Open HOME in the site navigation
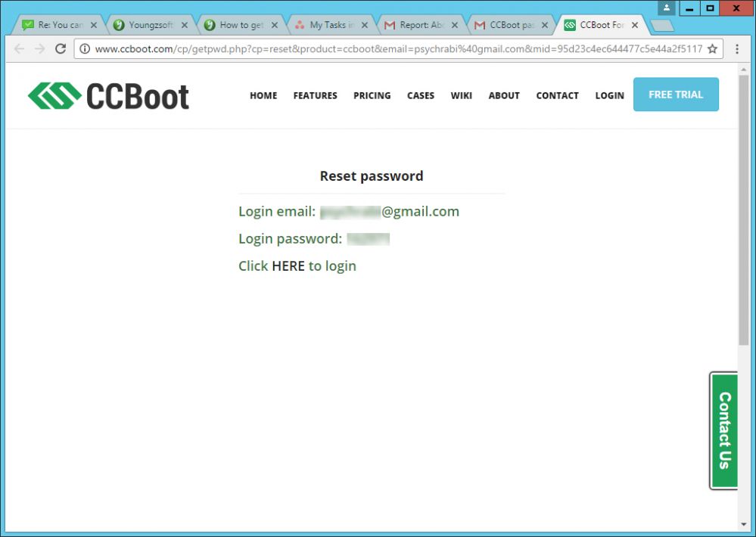 tap(263, 95)
